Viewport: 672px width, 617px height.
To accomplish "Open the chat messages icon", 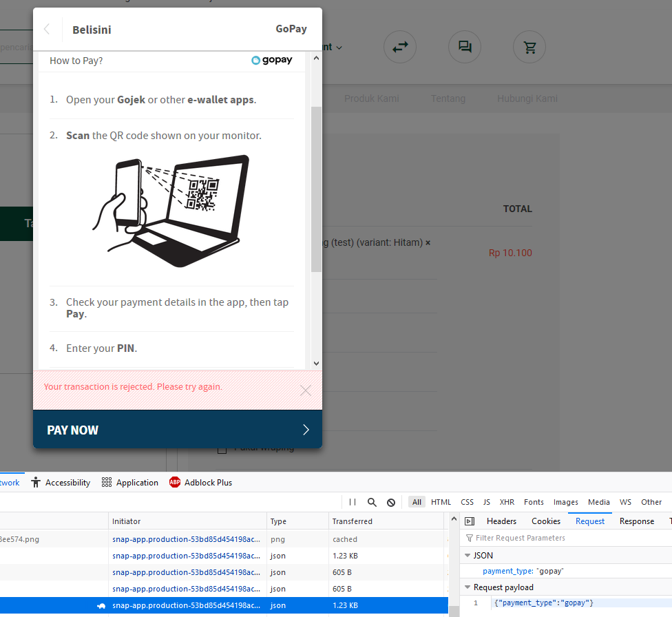I will tap(465, 47).
